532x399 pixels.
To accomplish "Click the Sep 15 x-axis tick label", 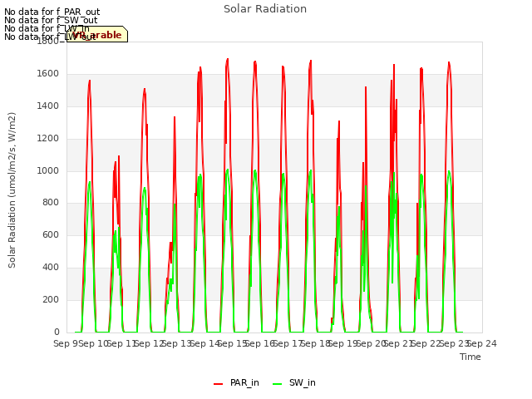I will [x=233, y=343].
